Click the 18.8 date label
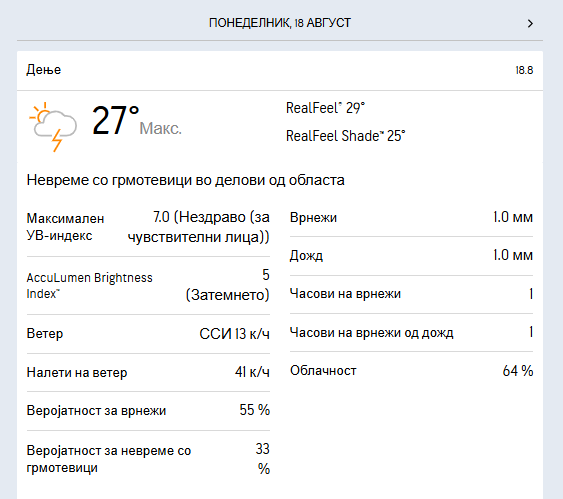This screenshot has width=563, height=499. pyautogui.click(x=524, y=70)
